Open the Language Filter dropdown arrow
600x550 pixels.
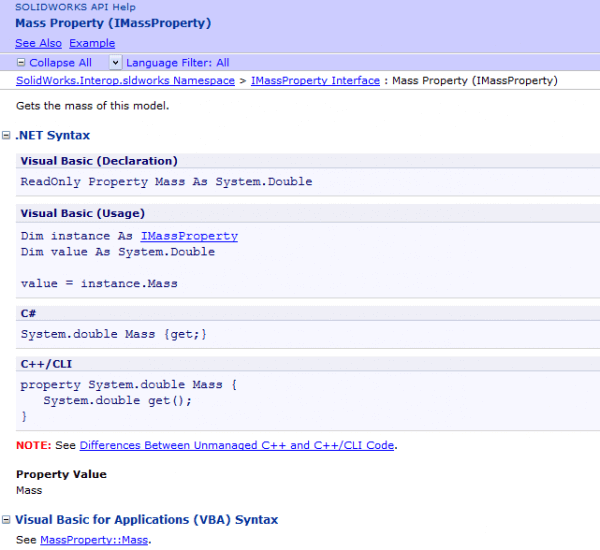(x=115, y=62)
